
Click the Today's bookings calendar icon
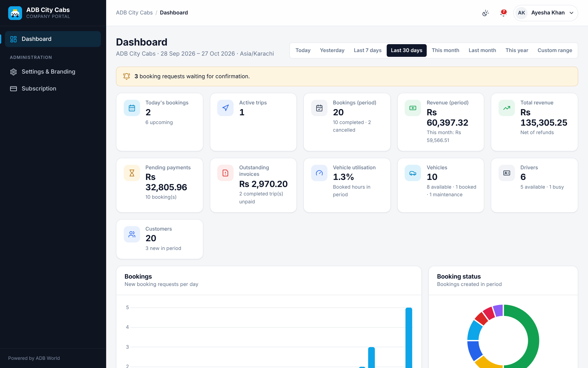[x=132, y=108]
